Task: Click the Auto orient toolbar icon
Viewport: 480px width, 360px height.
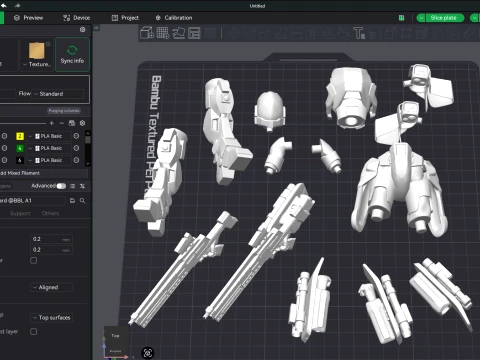Action: 178,33
